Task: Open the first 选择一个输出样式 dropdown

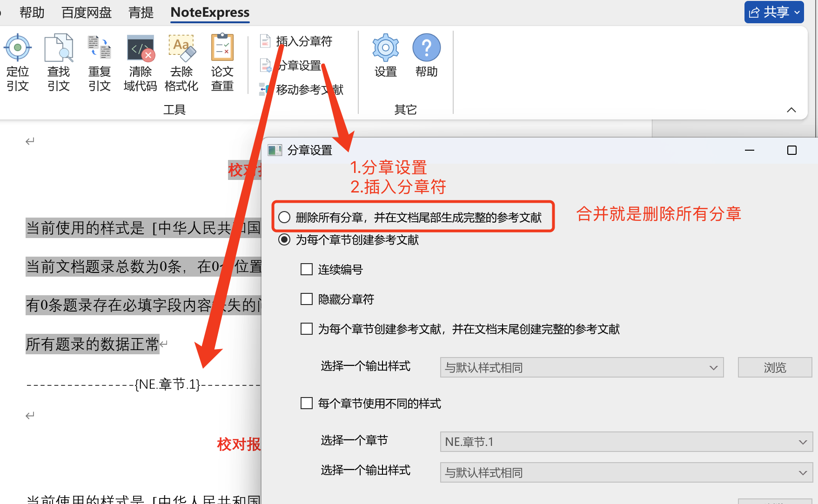Action: click(582, 367)
